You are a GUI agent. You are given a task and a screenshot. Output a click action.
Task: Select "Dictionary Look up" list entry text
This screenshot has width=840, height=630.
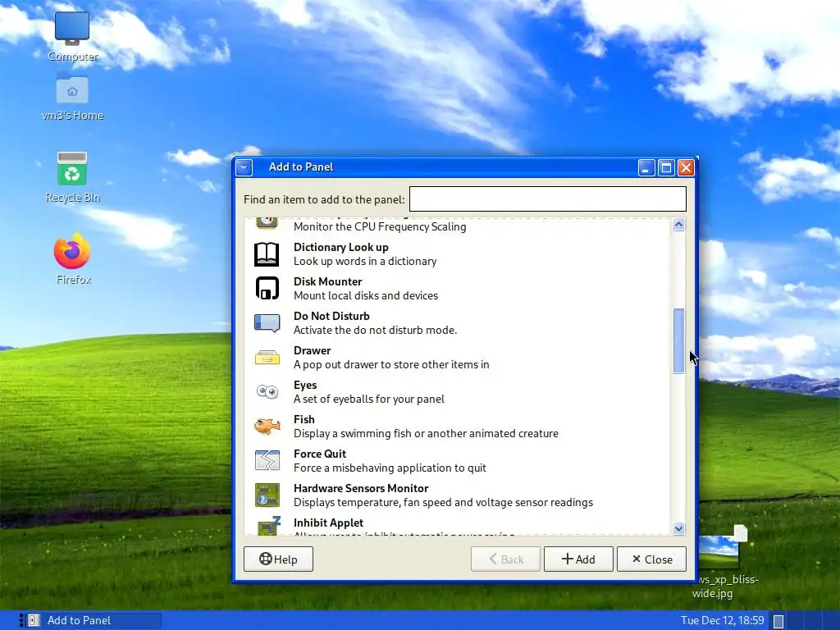pyautogui.click(x=340, y=247)
